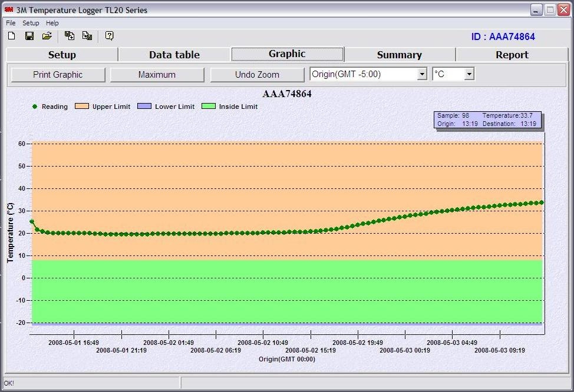This screenshot has width=574, height=392.
Task: Select the Graphic tab
Action: coord(287,54)
